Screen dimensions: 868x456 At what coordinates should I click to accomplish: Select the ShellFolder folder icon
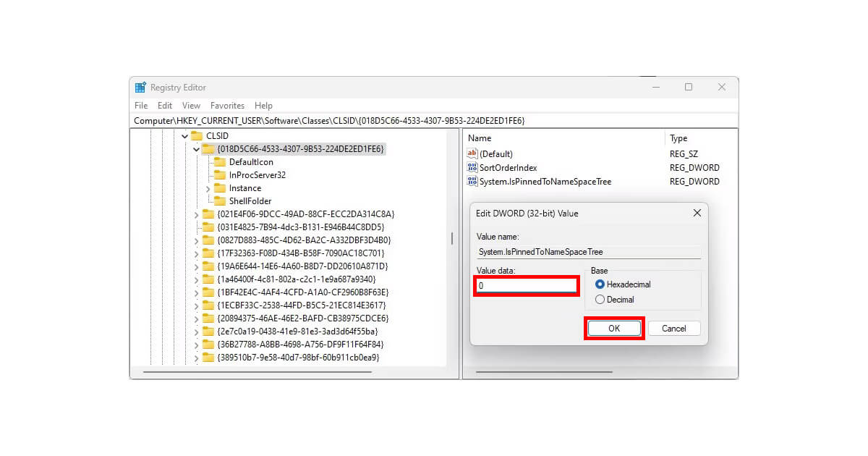(x=221, y=200)
